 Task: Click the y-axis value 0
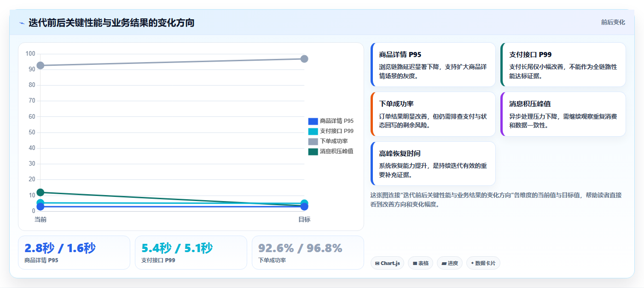click(34, 211)
